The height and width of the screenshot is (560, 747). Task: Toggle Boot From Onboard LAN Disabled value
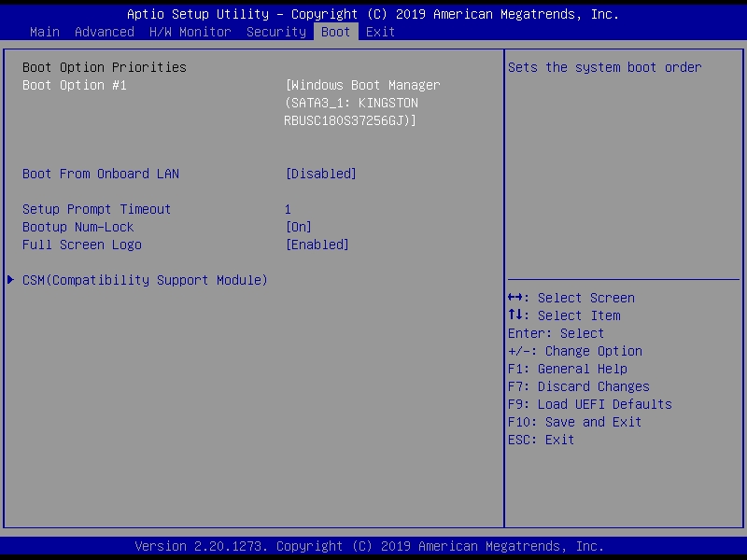pos(320,174)
